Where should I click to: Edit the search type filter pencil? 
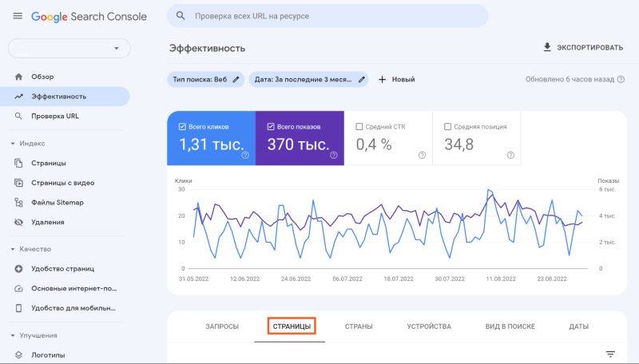236,79
